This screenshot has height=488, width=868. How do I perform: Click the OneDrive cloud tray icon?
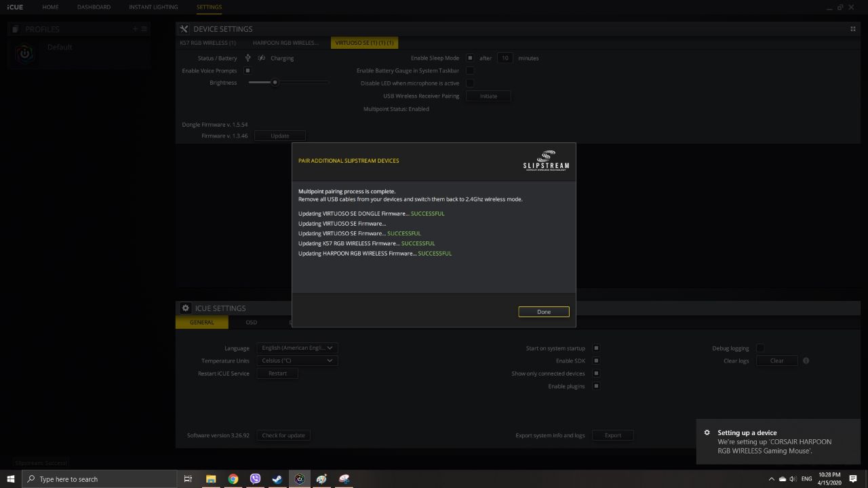click(x=783, y=479)
